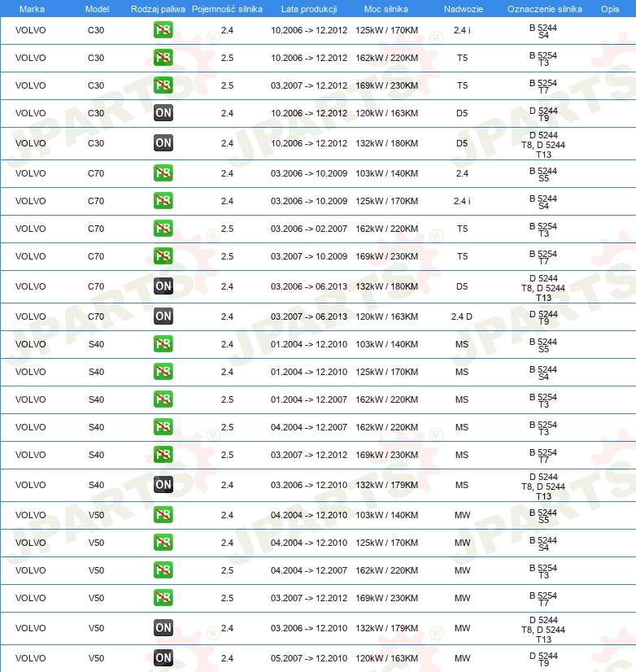Click the diesel ON icon for V50 163KM row
Image resolution: width=636 pixels, height=672 pixels.
[x=163, y=658]
